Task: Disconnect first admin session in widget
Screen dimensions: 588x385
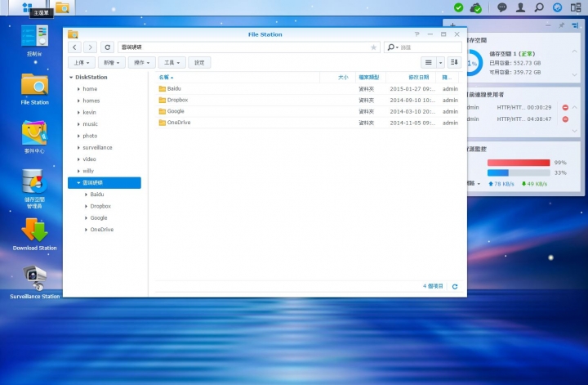Action: (565, 108)
